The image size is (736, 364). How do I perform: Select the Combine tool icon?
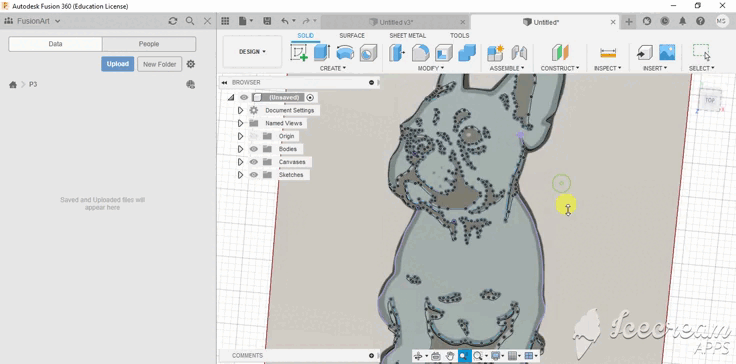[467, 52]
